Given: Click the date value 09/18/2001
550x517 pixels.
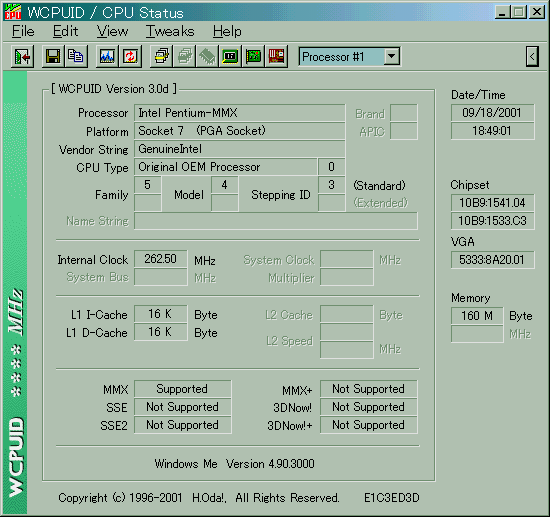Looking at the screenshot, I should tap(492, 113).
